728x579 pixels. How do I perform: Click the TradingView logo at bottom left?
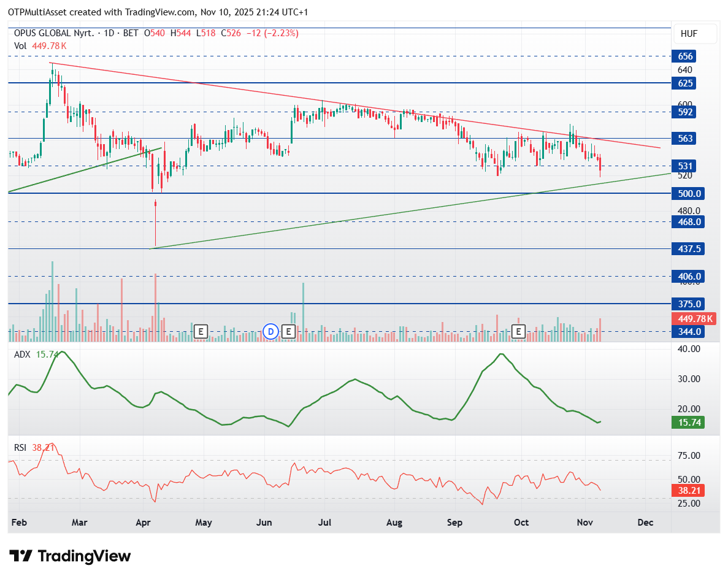point(71,556)
